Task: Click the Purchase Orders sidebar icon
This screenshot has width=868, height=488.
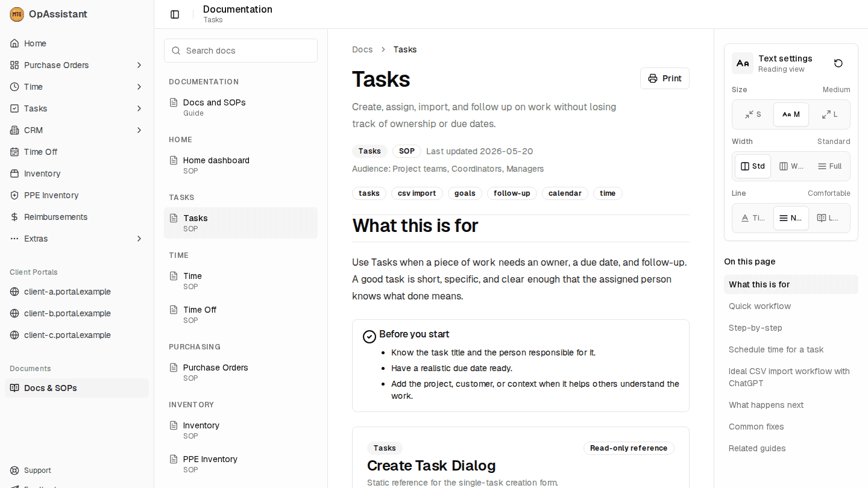Action: (14, 65)
